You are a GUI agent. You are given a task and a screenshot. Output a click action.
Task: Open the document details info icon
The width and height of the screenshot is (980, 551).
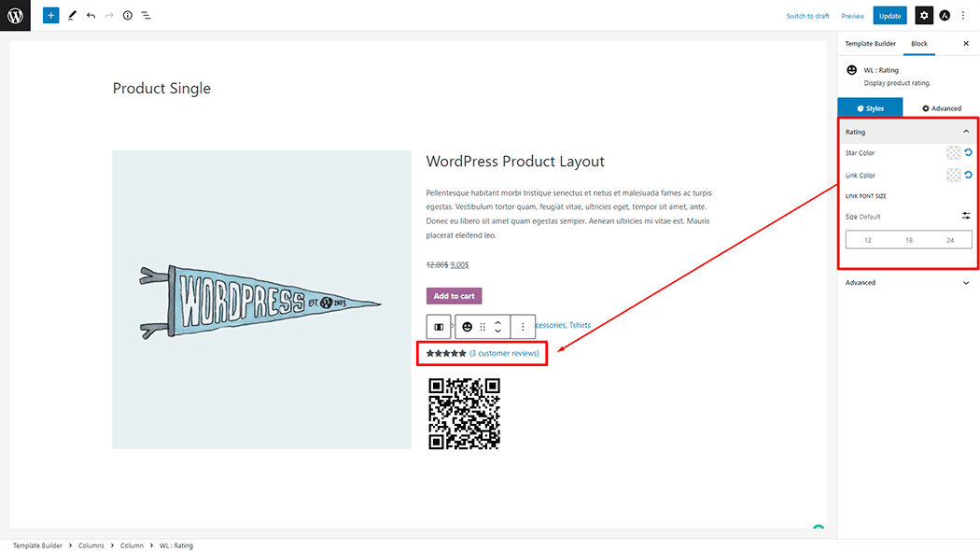pyautogui.click(x=128, y=16)
